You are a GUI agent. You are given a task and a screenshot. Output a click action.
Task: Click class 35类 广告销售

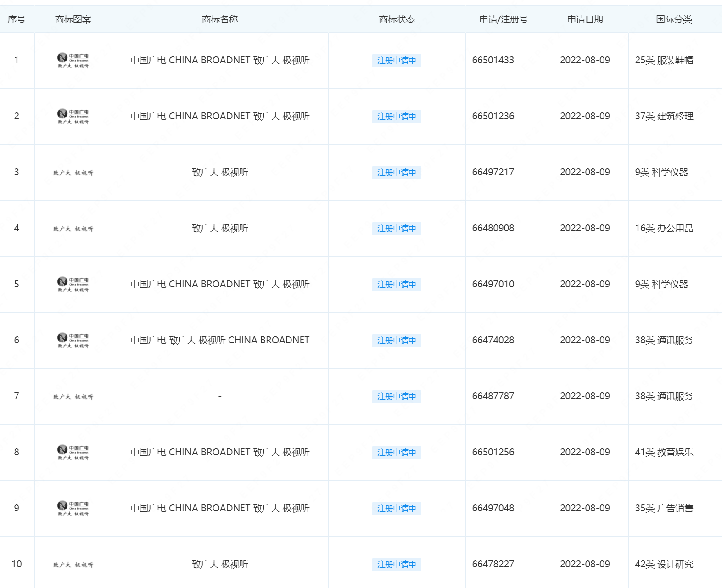[664, 508]
